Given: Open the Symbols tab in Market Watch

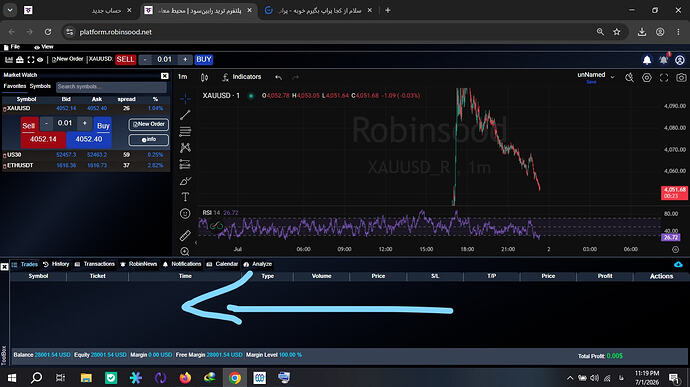Looking at the screenshot, I should point(40,86).
